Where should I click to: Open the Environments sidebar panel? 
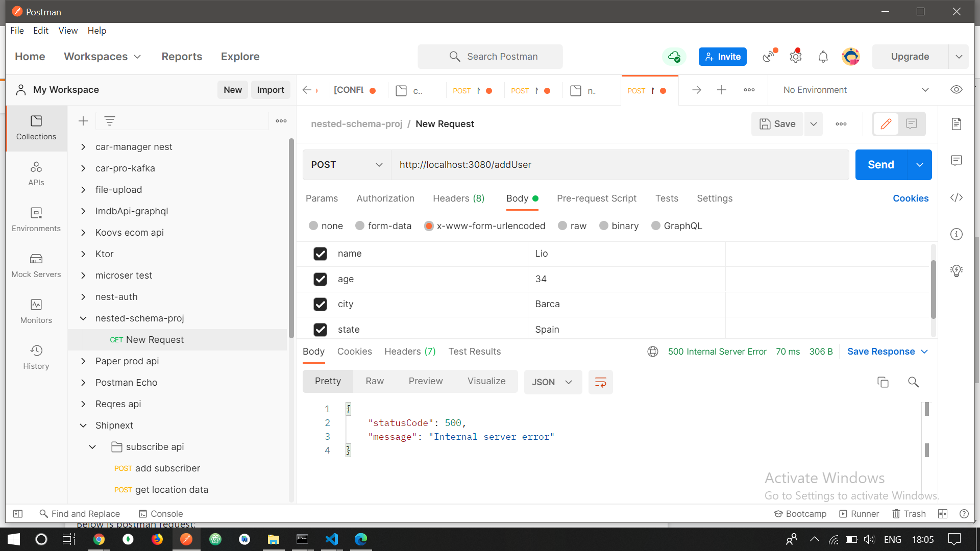click(x=36, y=220)
